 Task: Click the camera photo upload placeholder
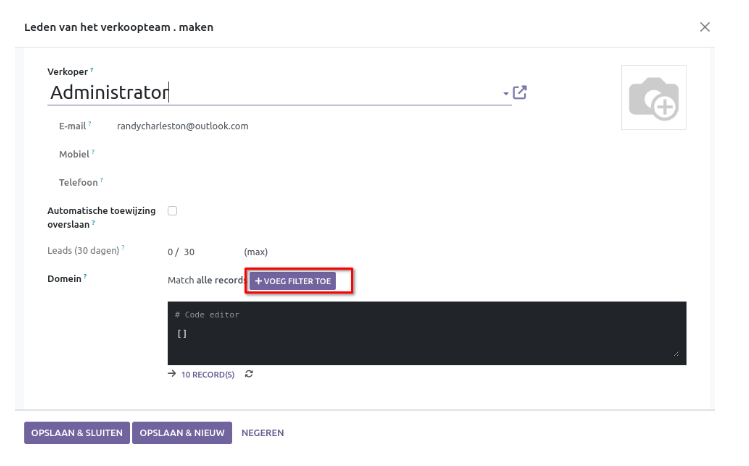point(653,97)
